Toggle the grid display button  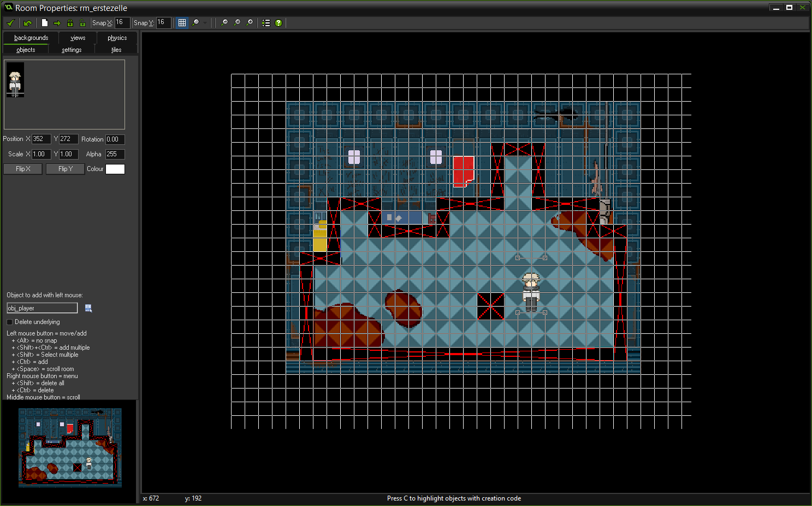tap(182, 23)
